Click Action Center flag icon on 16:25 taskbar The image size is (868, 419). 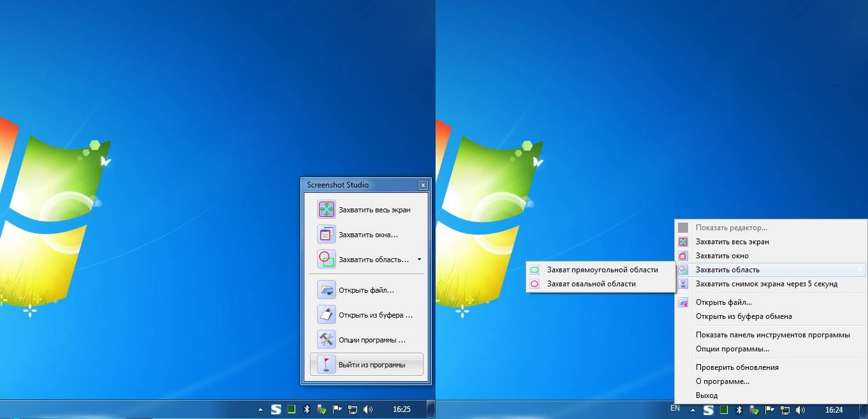pyautogui.click(x=337, y=409)
